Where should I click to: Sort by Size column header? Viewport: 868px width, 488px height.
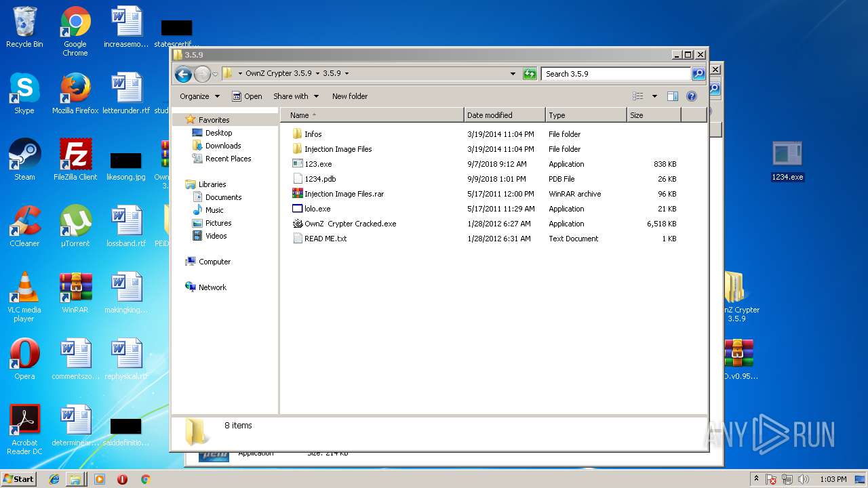coord(654,115)
